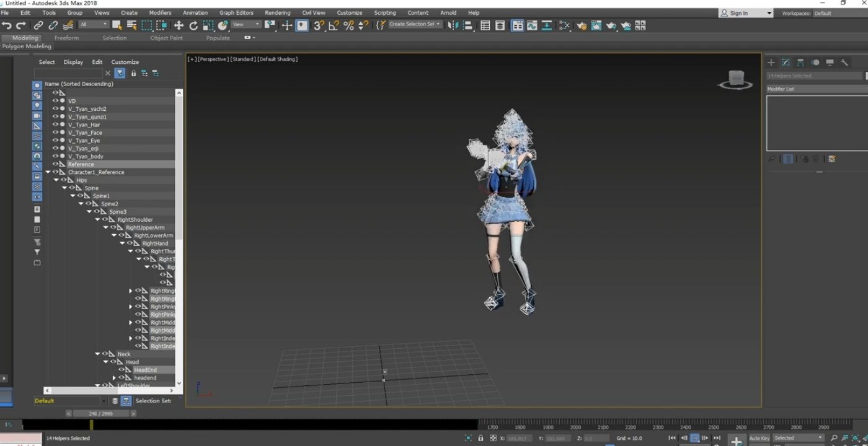Select the Select and Link tool
The image size is (868, 446).
click(x=38, y=25)
